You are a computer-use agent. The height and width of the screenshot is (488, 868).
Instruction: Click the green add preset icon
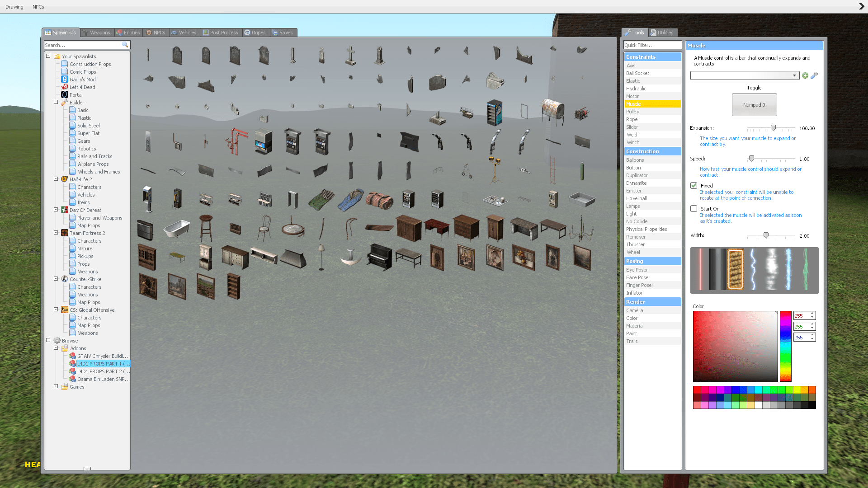805,76
